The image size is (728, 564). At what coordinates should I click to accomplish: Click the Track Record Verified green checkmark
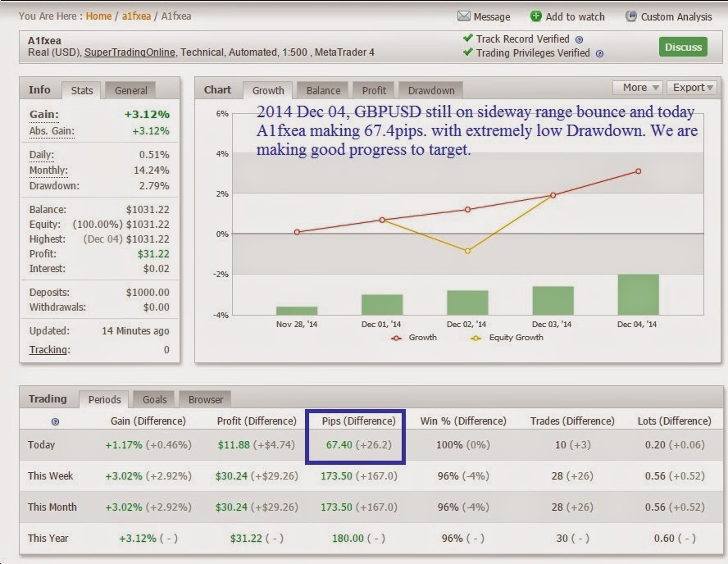coord(467,38)
